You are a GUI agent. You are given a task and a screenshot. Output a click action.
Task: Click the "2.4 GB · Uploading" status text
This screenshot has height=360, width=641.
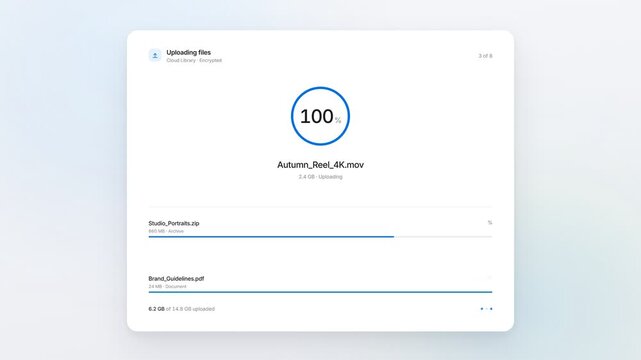[320, 177]
